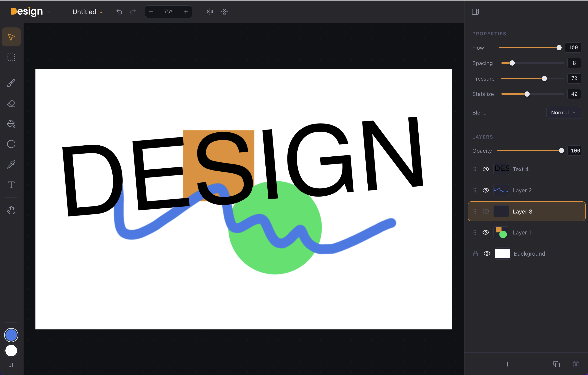Viewport: 588px width, 375px height.
Task: Click the Background layer white thumbnail
Action: [x=502, y=254]
